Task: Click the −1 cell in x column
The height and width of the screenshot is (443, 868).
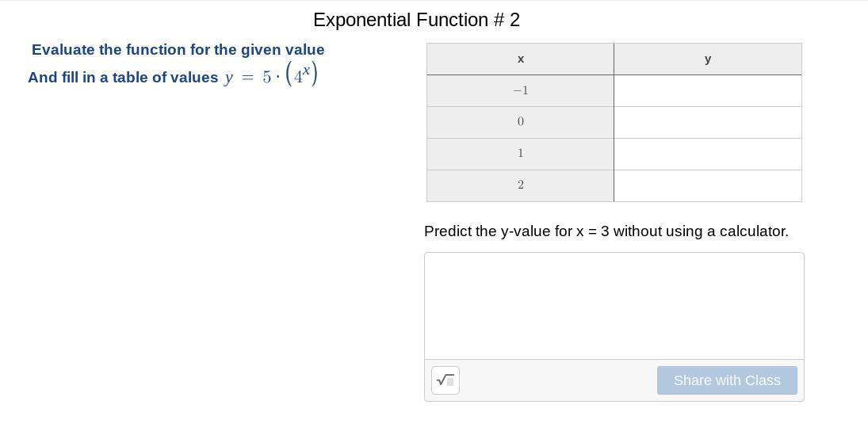Action: tap(520, 91)
